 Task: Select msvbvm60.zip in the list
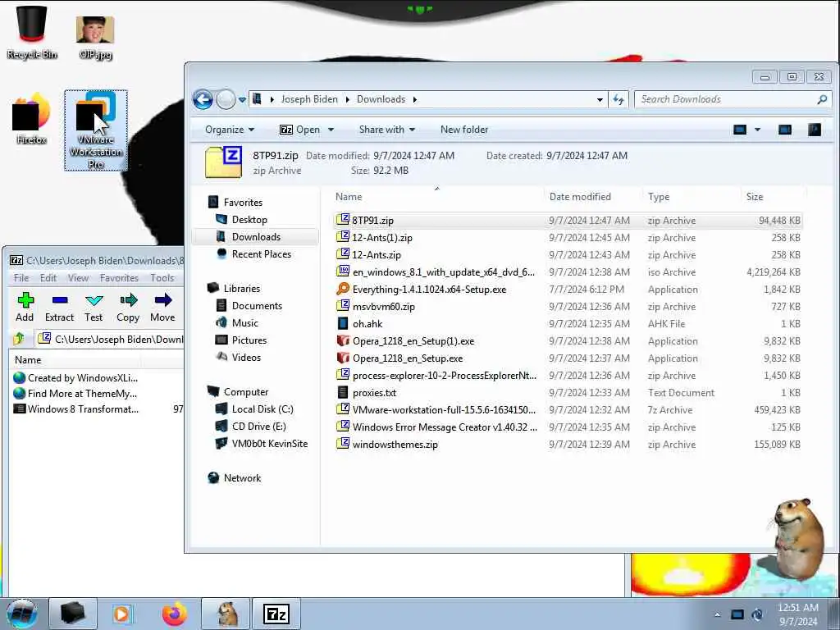pos(568,307)
